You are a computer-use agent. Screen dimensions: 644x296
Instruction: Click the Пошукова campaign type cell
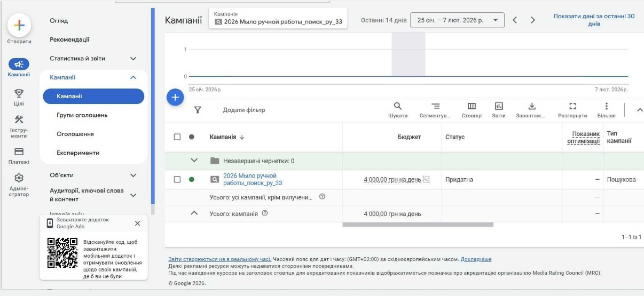click(x=622, y=180)
